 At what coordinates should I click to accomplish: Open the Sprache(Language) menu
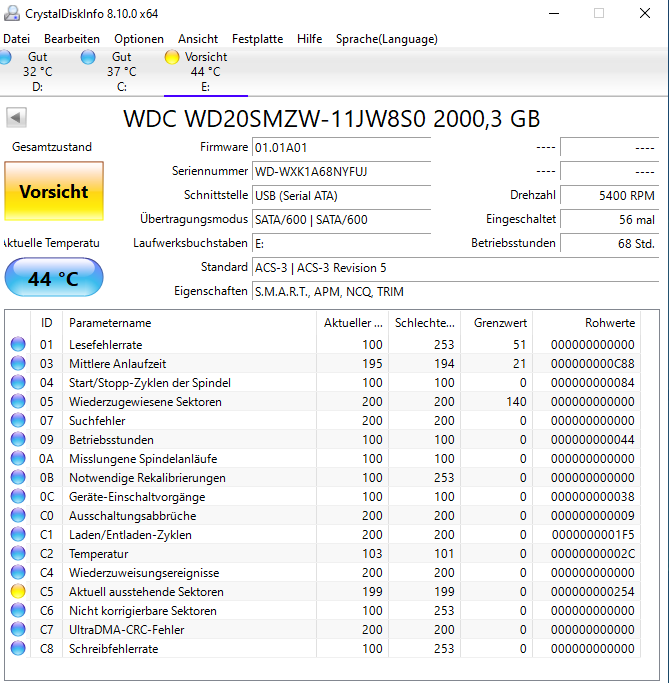(x=386, y=39)
